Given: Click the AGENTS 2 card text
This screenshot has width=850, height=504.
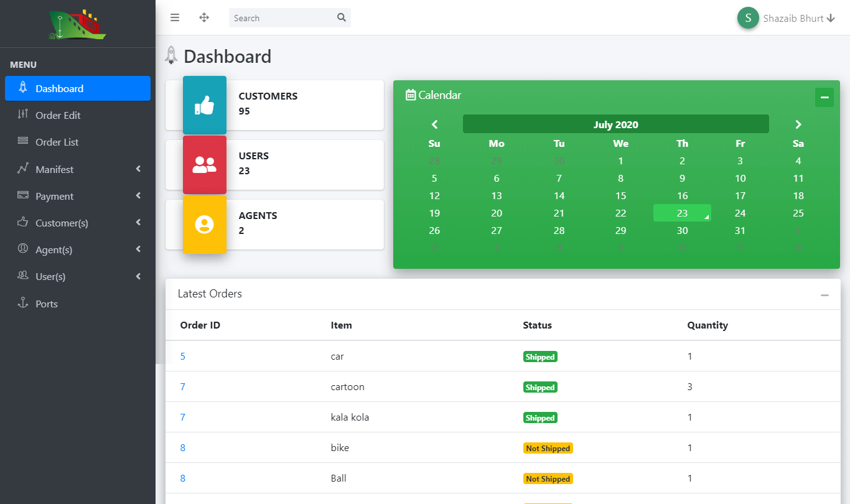Looking at the screenshot, I should click(x=258, y=223).
